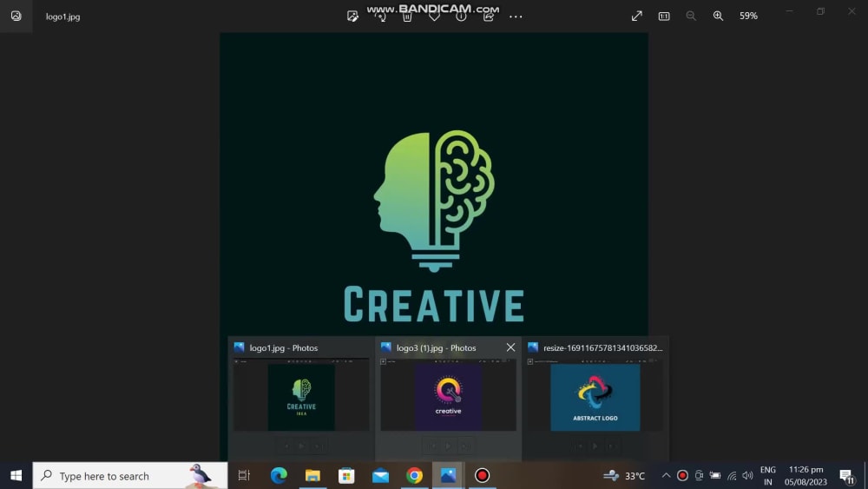
Task: Click play in the resize image preview
Action: (595, 446)
